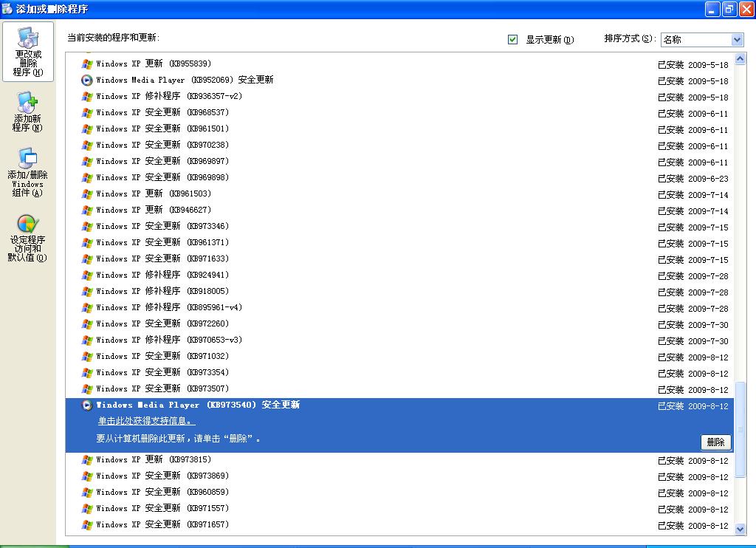
Task: Click the 当前安装的程序和更新 heading label
Action: pyautogui.click(x=113, y=38)
